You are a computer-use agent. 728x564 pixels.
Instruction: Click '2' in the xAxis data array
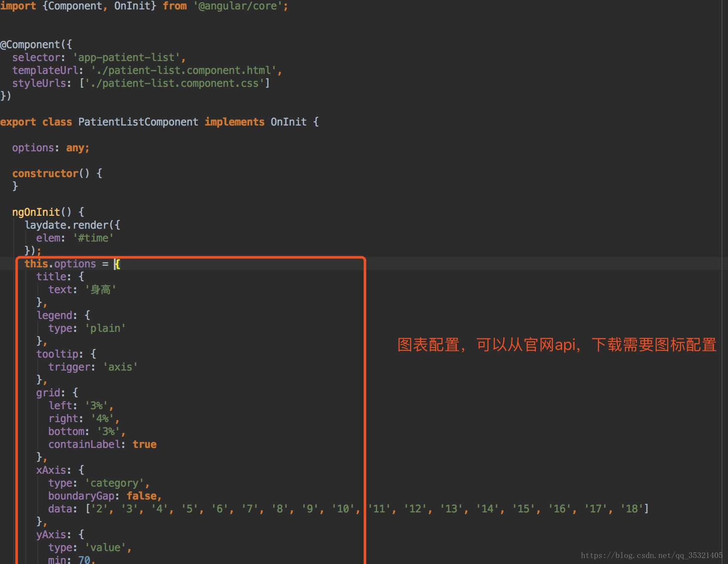coord(99,509)
